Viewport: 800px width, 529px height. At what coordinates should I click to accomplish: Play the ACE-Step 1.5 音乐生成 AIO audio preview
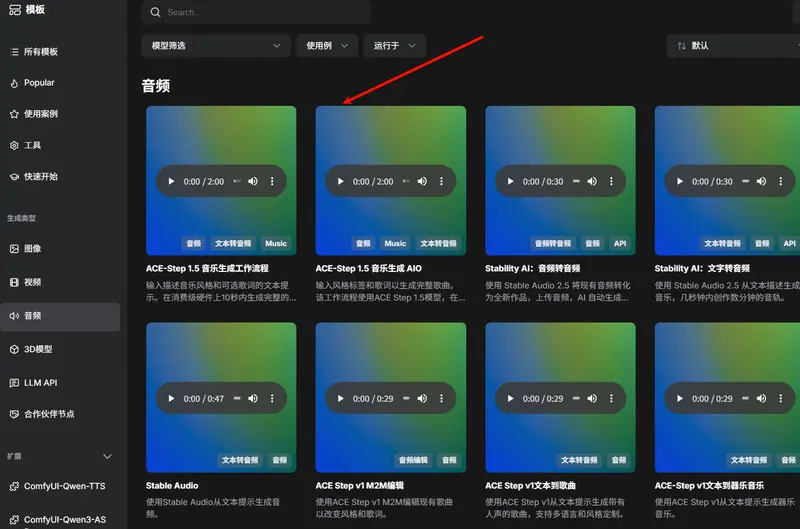coord(341,181)
